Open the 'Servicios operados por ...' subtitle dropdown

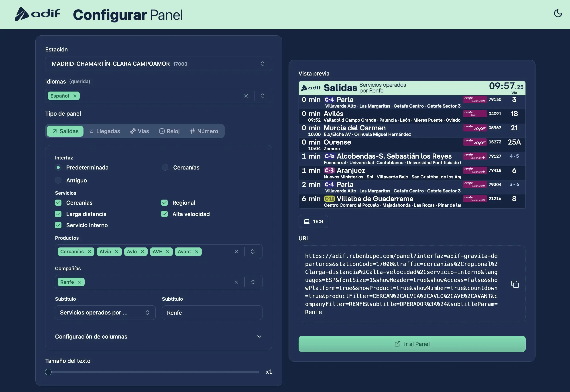click(105, 313)
